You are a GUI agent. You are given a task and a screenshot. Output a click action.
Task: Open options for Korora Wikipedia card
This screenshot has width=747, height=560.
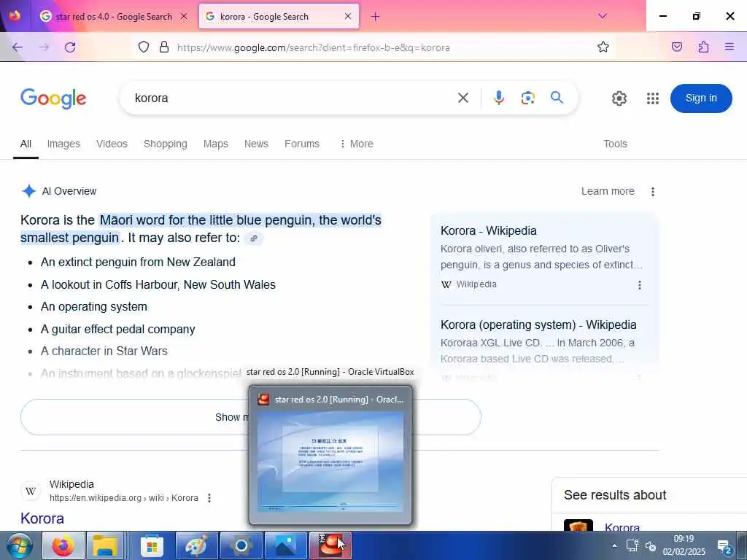pos(639,285)
